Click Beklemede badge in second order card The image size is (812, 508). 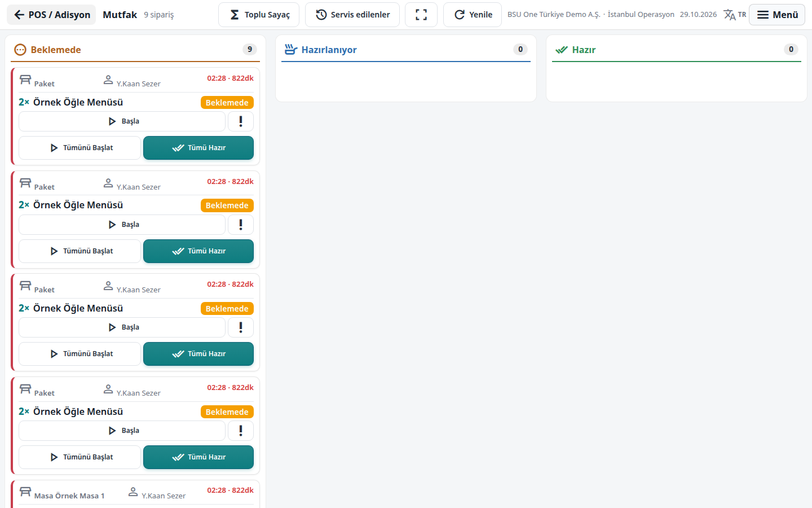(x=227, y=205)
